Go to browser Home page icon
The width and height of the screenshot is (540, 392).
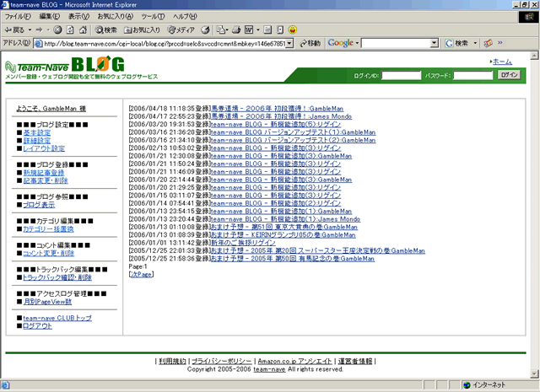click(82, 30)
